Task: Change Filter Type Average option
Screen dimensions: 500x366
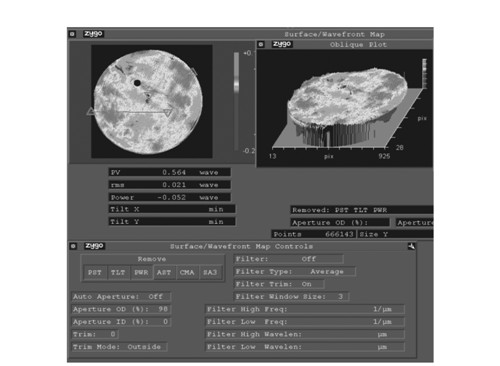Action: point(295,272)
